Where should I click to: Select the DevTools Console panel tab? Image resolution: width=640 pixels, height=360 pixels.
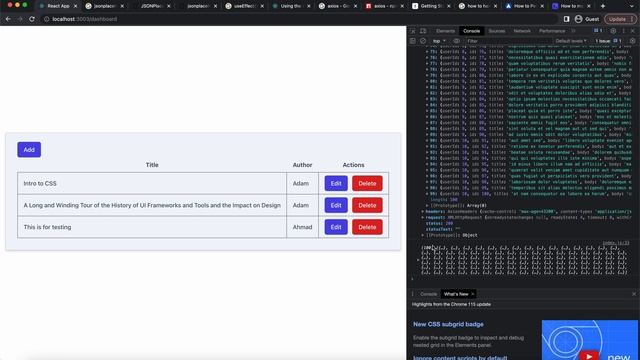point(471,31)
